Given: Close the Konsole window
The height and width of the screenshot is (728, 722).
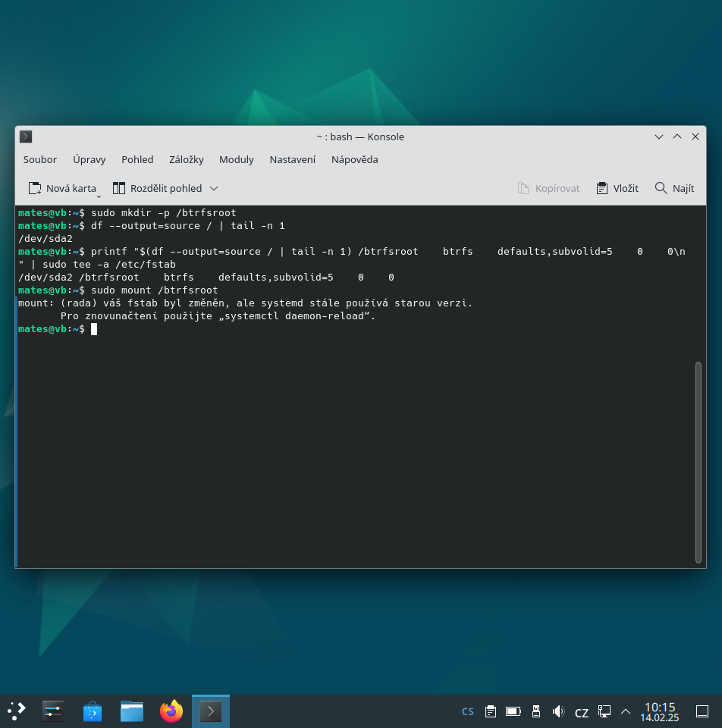Looking at the screenshot, I should (695, 136).
